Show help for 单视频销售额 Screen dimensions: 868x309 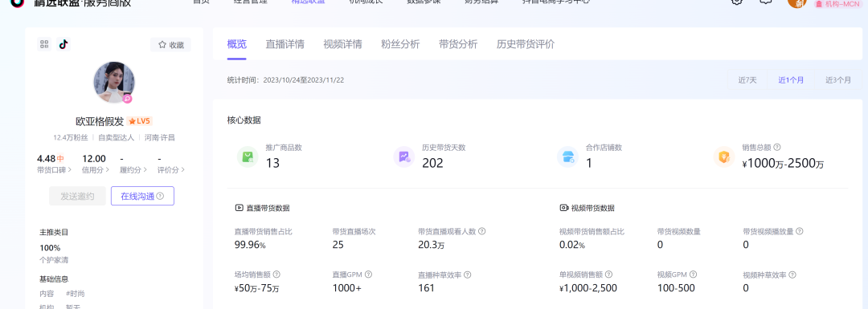point(608,274)
